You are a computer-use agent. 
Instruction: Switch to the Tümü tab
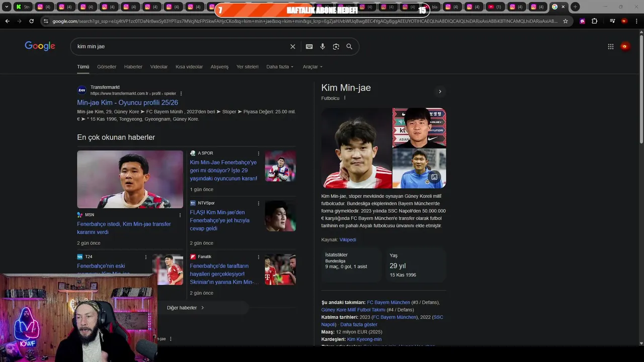[83, 67]
